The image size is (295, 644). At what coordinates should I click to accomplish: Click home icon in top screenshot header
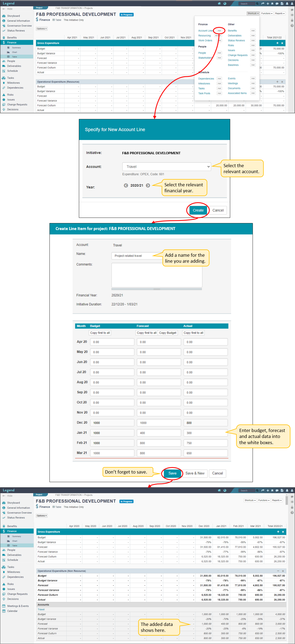[219, 4]
